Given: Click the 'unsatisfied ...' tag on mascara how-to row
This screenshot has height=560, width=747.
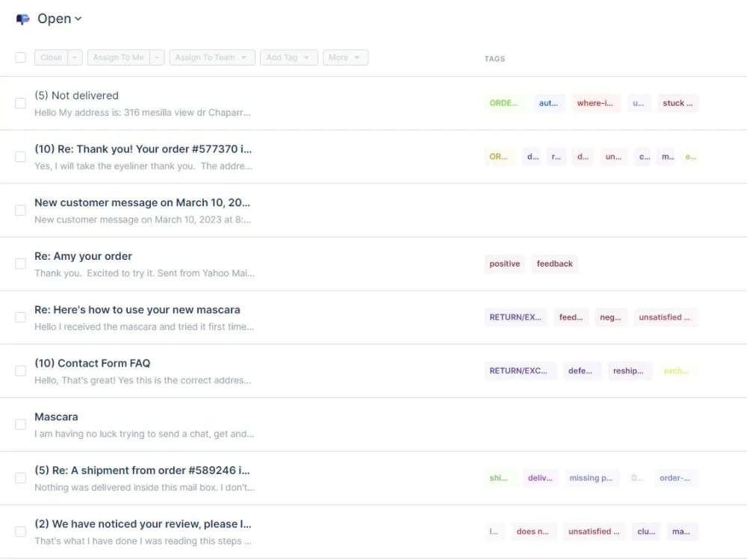Looking at the screenshot, I should point(665,317).
